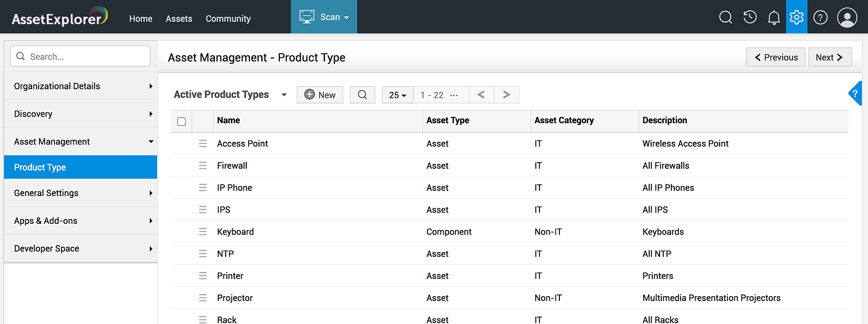
Task: Open the blue help side tab
Action: pyautogui.click(x=855, y=93)
